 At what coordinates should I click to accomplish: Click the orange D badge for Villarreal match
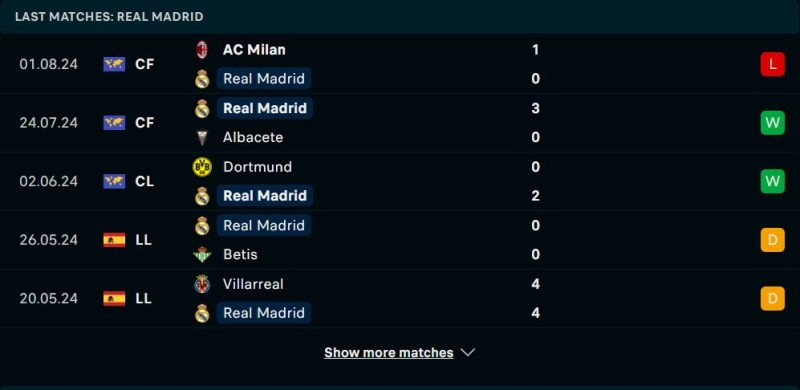click(x=772, y=298)
